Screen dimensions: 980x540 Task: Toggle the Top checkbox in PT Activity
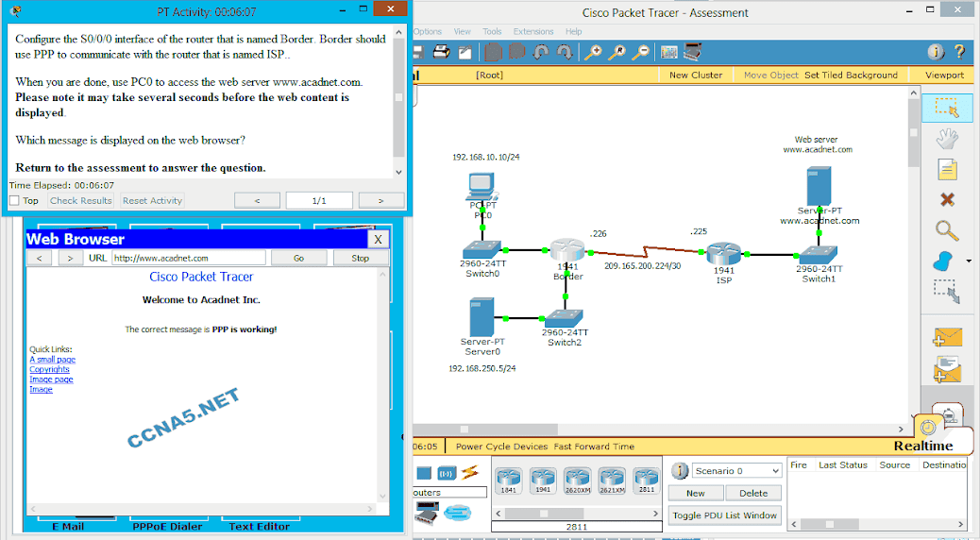(14, 201)
